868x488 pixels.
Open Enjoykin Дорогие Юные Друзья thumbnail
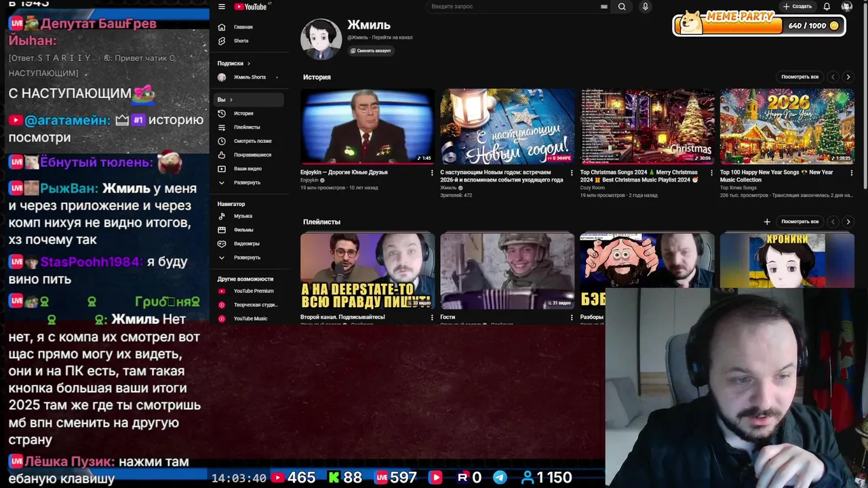tap(368, 126)
